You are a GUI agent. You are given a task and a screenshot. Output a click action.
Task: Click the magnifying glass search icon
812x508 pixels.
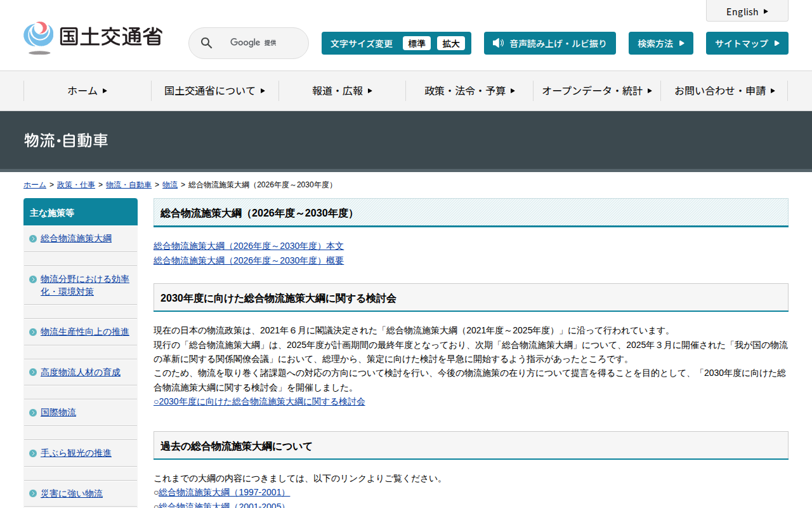[206, 43]
